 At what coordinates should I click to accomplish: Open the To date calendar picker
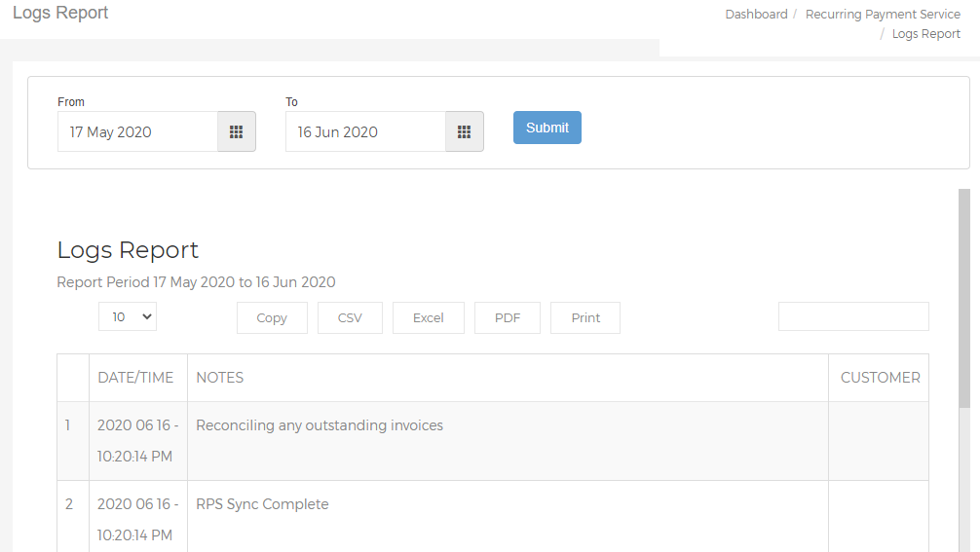(x=465, y=131)
